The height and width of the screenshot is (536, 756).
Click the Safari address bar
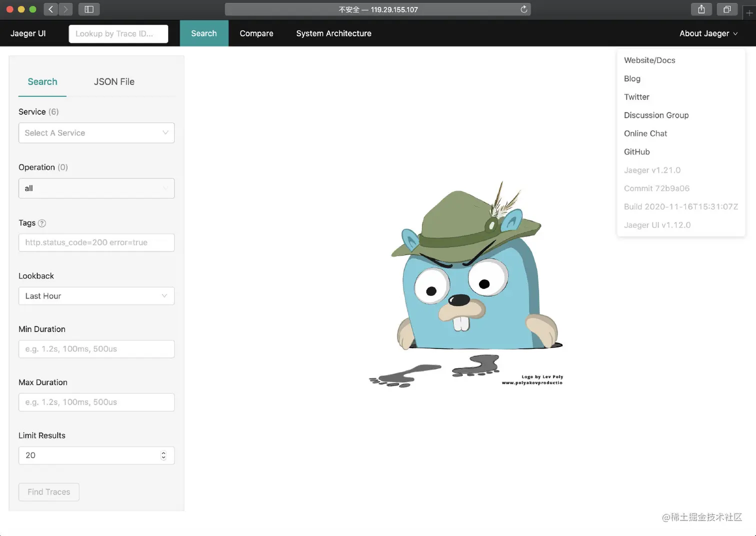(x=377, y=9)
